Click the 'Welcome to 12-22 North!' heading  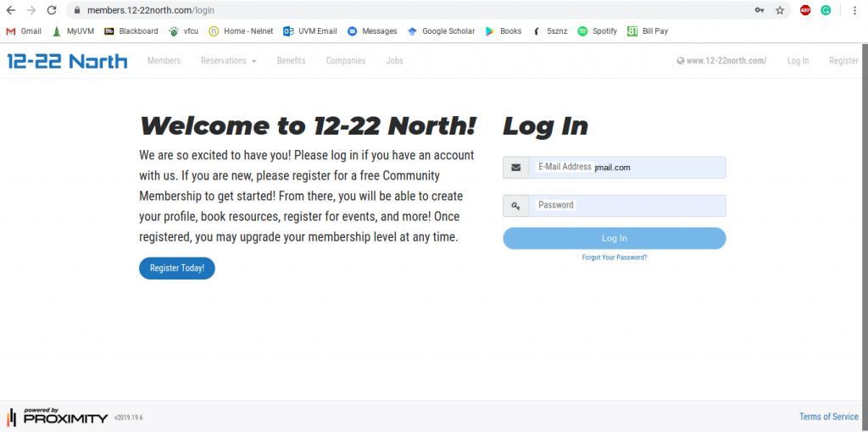coord(308,126)
